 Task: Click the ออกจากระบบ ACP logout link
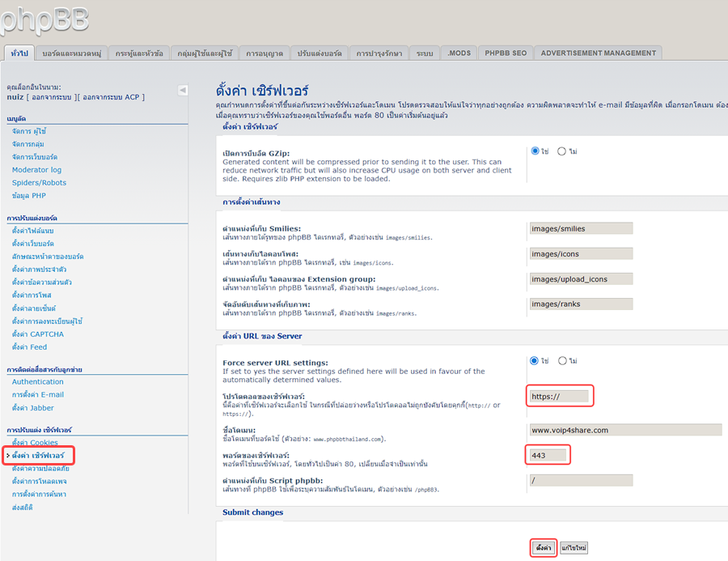pyautogui.click(x=112, y=97)
